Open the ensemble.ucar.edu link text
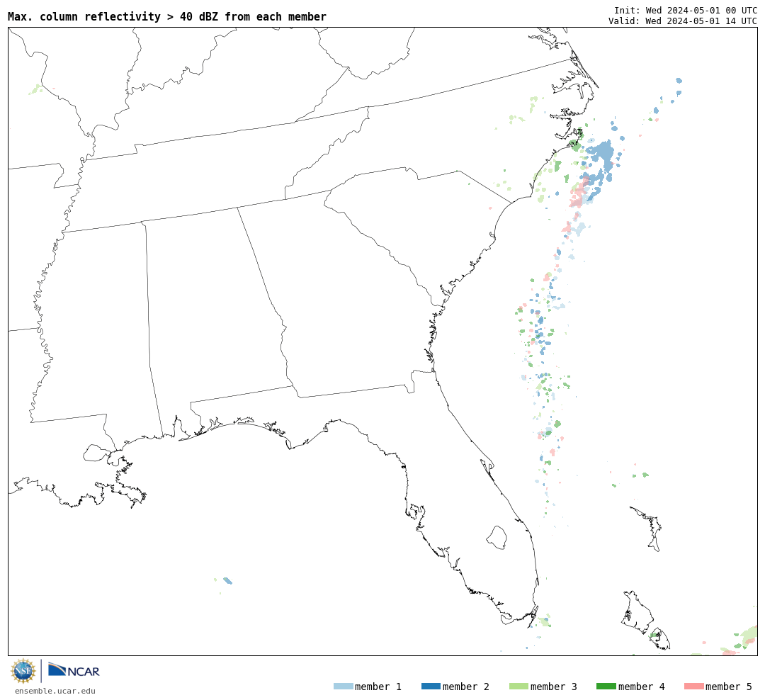Screen dimensions: 765x700 pos(55,691)
